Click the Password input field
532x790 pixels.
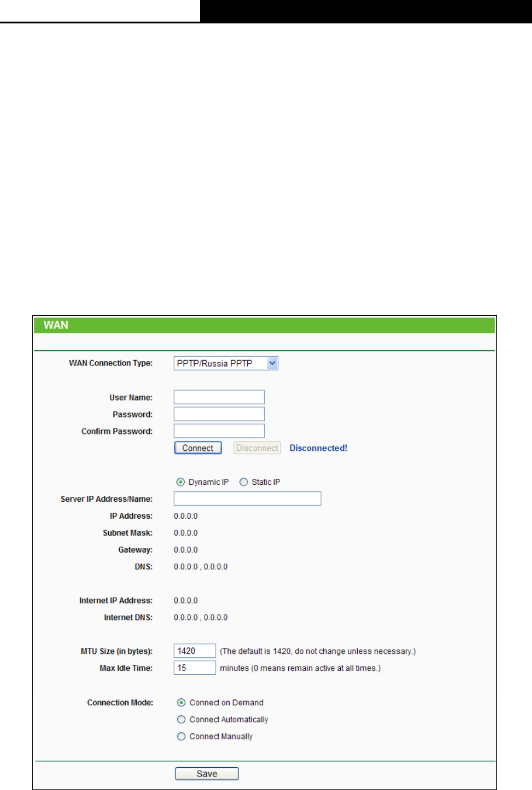(219, 414)
